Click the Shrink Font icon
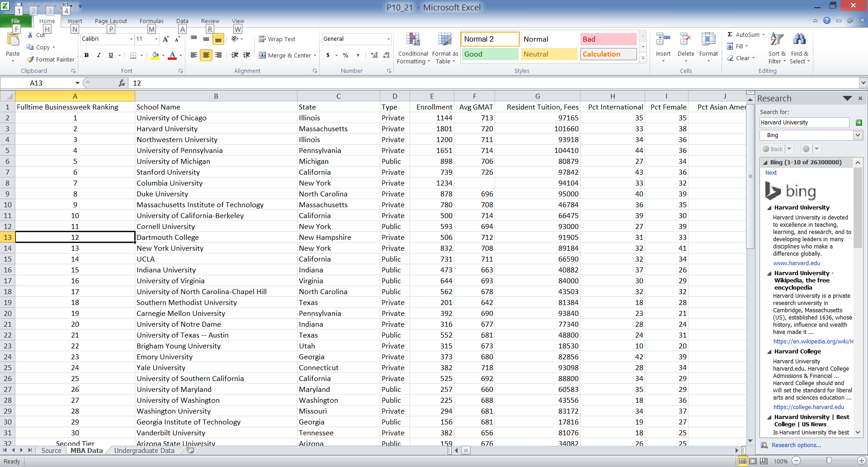 coord(177,39)
